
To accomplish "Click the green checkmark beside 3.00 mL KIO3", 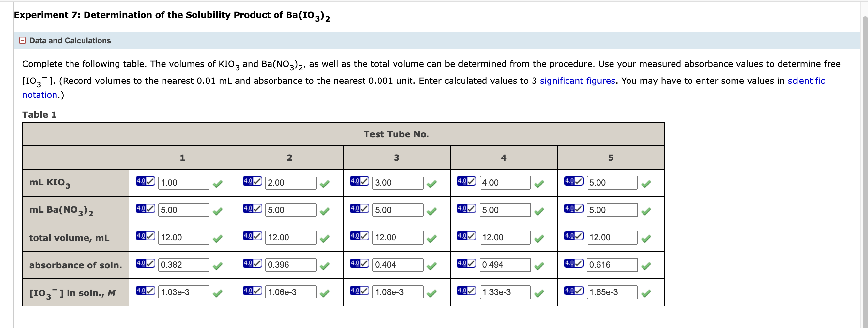I will 432,184.
